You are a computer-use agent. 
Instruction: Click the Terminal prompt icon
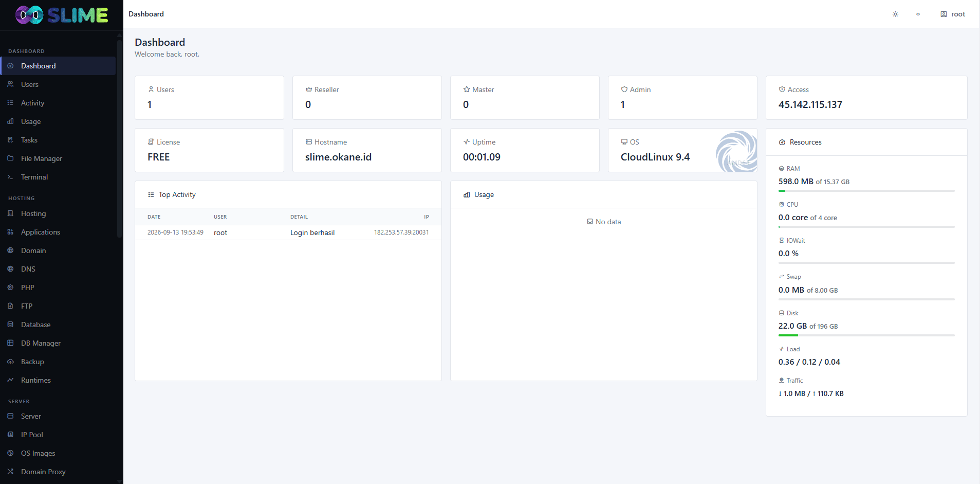tap(10, 177)
